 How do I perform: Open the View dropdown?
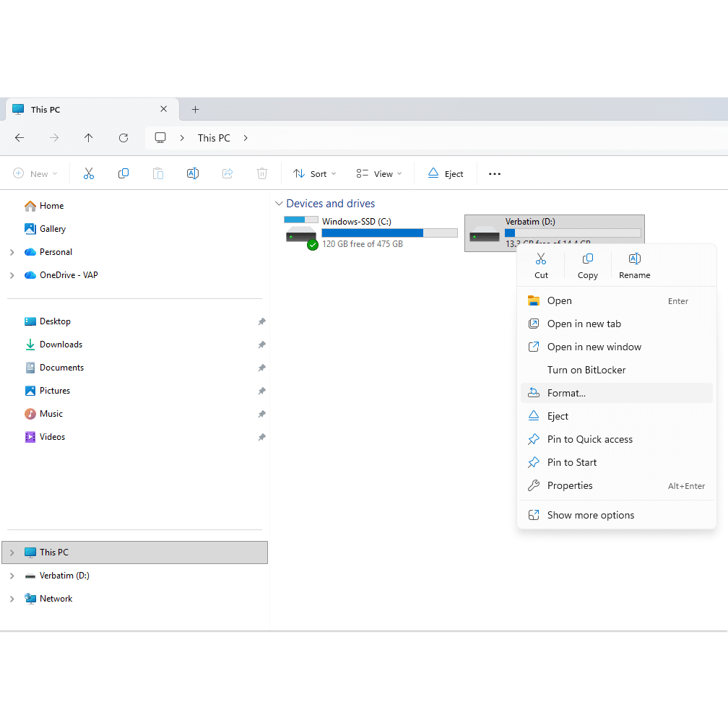click(379, 173)
